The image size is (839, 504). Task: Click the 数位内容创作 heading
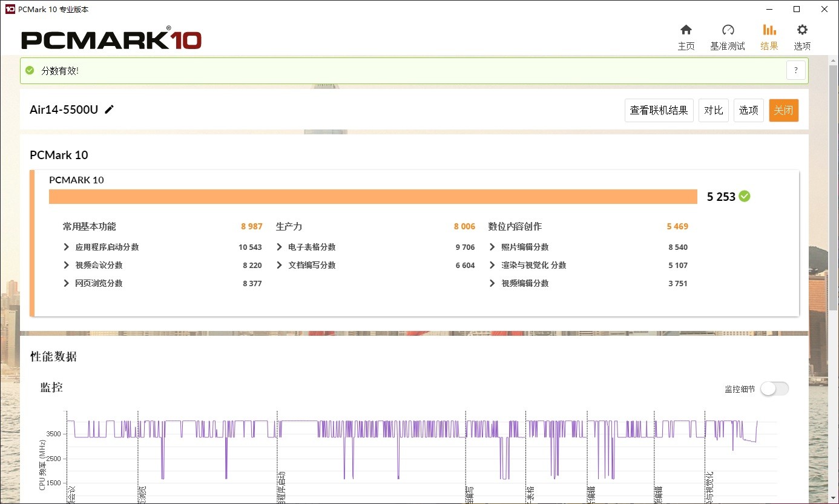click(515, 226)
